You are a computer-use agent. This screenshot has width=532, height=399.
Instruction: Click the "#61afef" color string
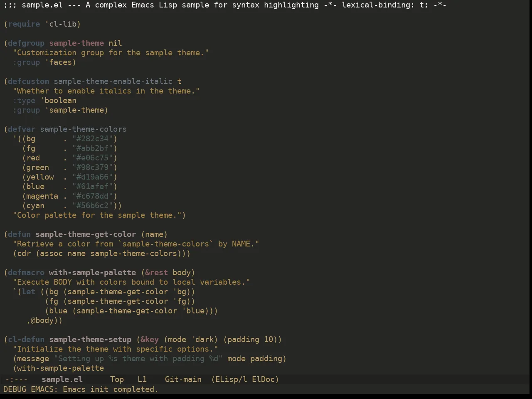pos(93,187)
